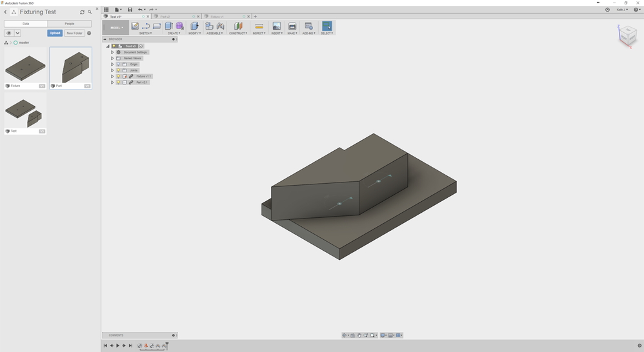Click the Redo arrow
The width and height of the screenshot is (644, 352).
[151, 10]
